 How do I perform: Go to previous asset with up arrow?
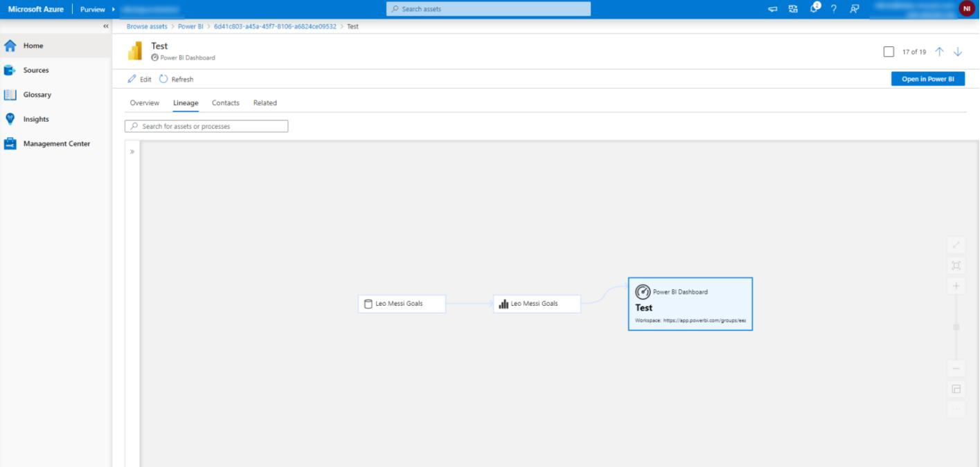coord(939,52)
